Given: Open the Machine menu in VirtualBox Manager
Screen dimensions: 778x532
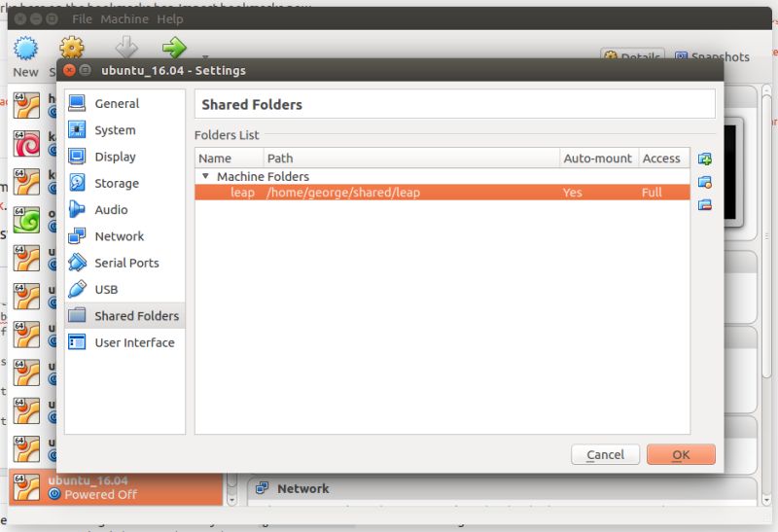Looking at the screenshot, I should pos(124,19).
